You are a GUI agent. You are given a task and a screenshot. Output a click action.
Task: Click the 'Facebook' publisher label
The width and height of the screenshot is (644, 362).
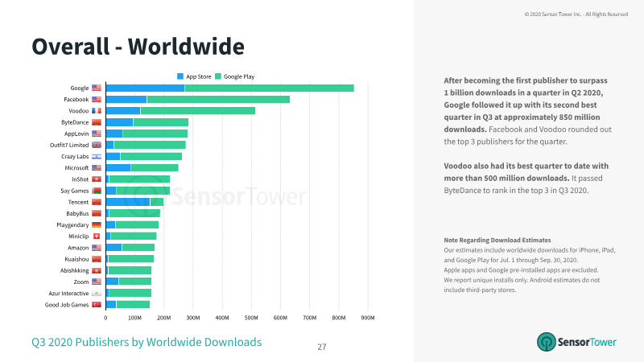coord(76,99)
